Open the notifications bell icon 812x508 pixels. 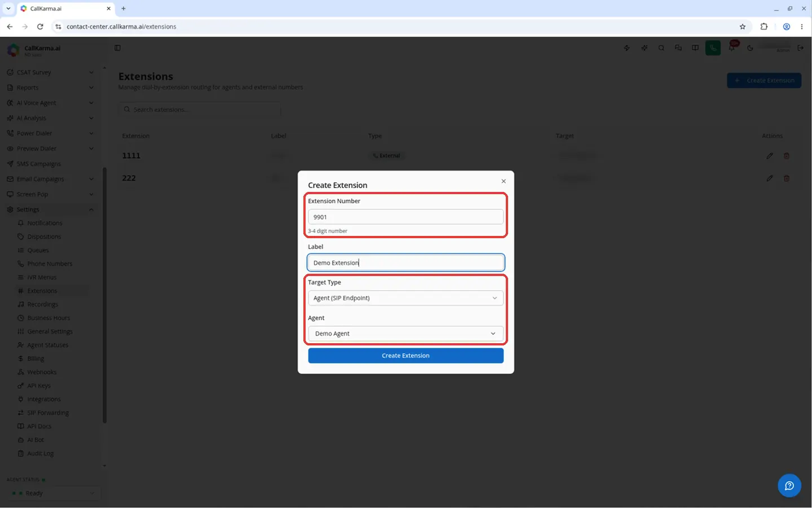pyautogui.click(x=732, y=48)
